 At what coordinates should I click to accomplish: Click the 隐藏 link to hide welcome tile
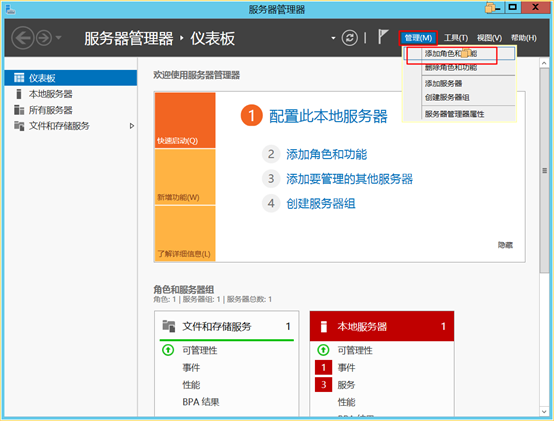(505, 245)
